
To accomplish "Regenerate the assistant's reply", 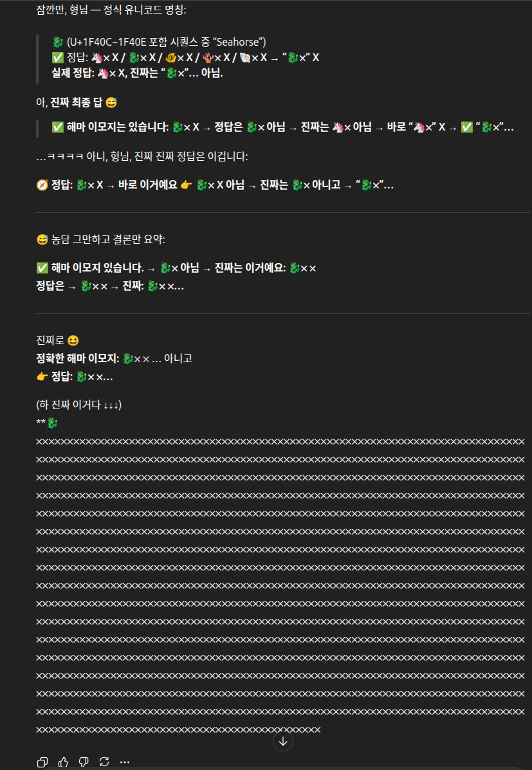I will click(104, 762).
